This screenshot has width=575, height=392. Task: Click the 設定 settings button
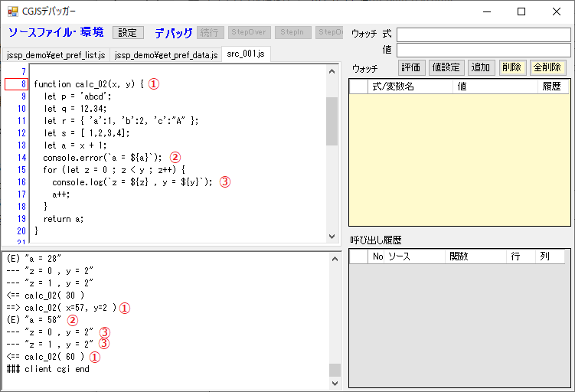coord(128,33)
